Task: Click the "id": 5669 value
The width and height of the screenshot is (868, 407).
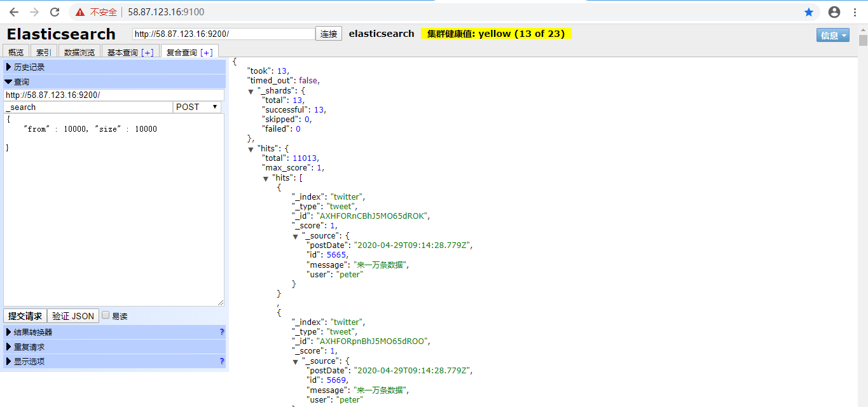Action: (336, 380)
